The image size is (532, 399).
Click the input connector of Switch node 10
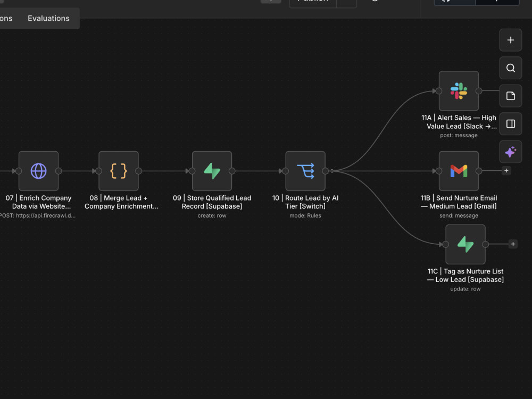285,171
